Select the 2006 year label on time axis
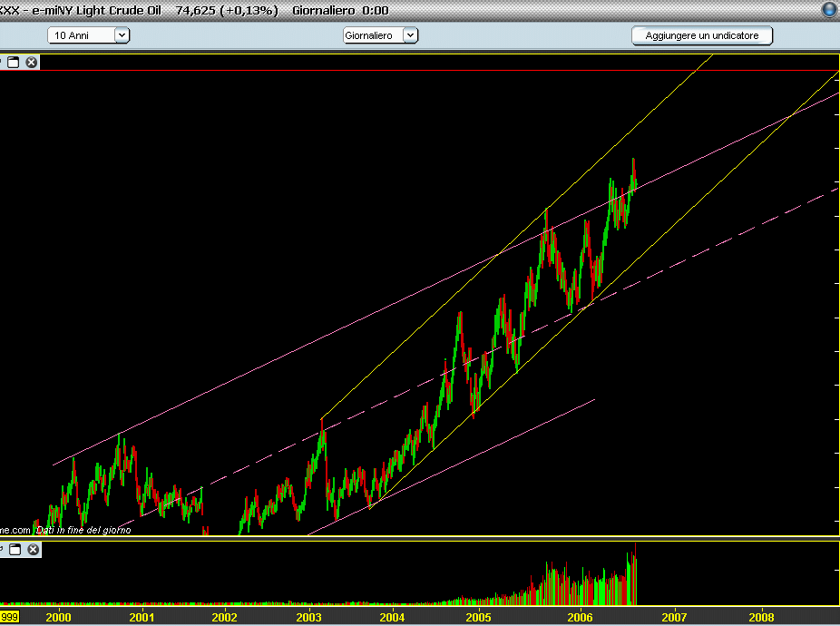840x626 pixels. (x=581, y=618)
